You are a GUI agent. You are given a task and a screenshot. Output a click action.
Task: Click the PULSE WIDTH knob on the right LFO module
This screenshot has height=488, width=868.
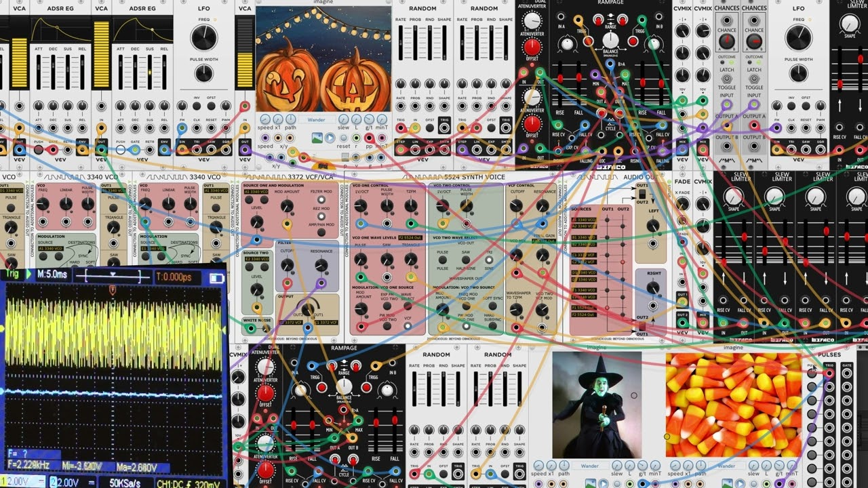798,73
